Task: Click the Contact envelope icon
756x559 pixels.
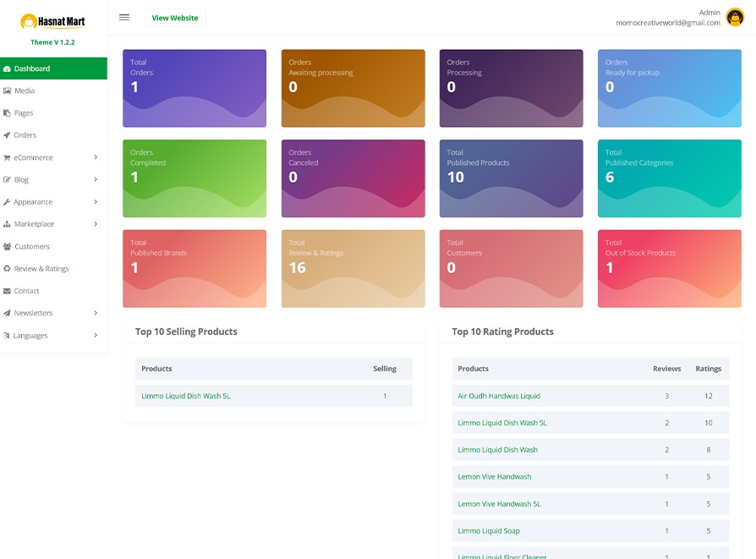Action: pos(8,291)
